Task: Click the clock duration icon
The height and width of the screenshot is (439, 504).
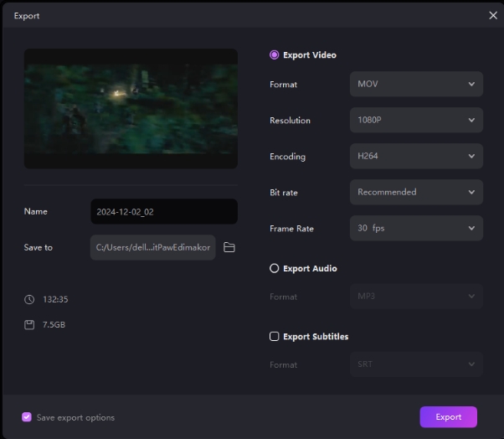Action: pyautogui.click(x=29, y=299)
